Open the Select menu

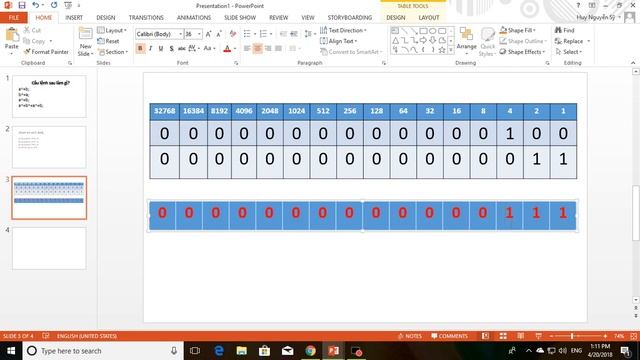point(569,52)
